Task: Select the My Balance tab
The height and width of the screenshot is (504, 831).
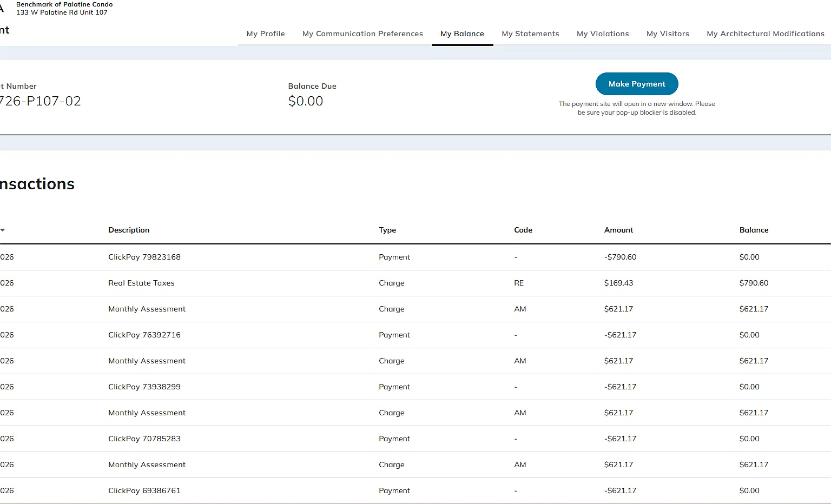Action: click(462, 34)
